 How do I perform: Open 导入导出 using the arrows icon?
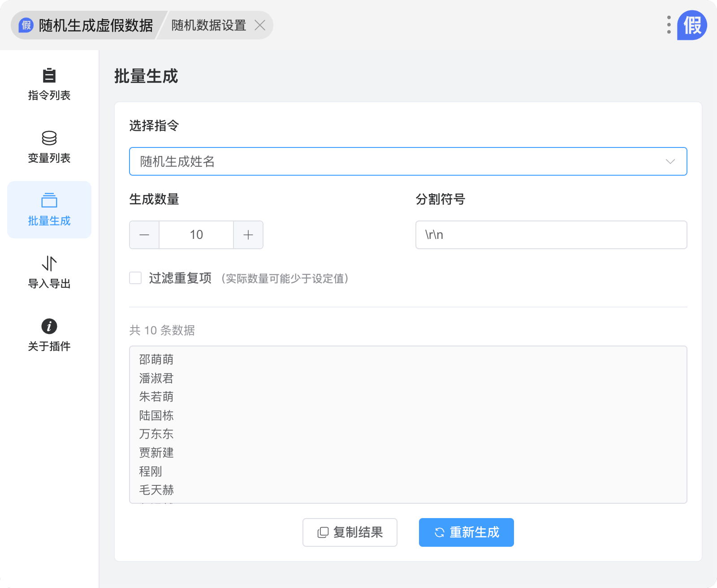coord(49,264)
